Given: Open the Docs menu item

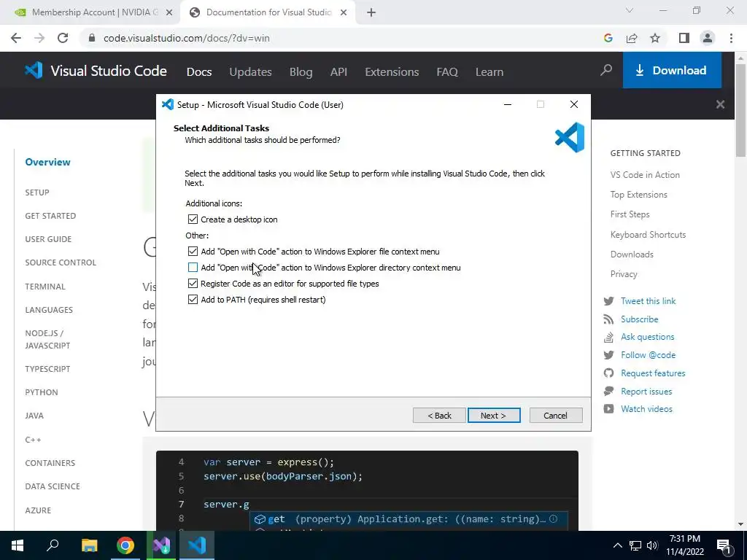Looking at the screenshot, I should 199,72.
